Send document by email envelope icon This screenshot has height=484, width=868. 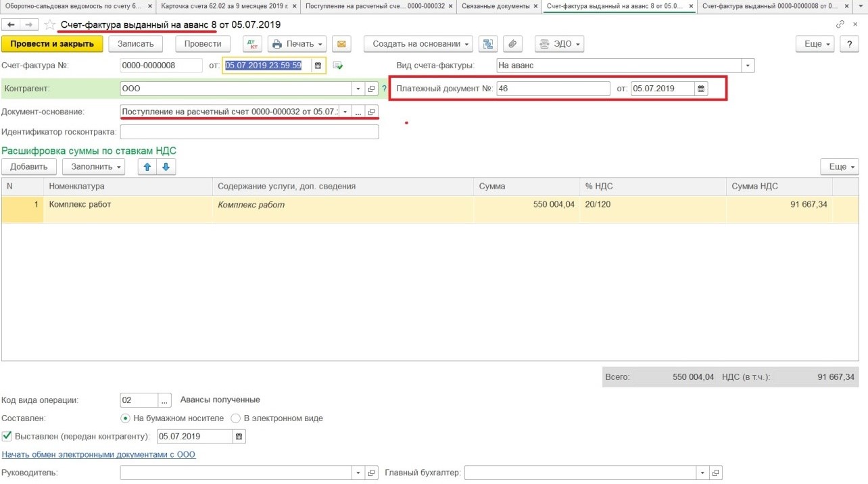[341, 44]
